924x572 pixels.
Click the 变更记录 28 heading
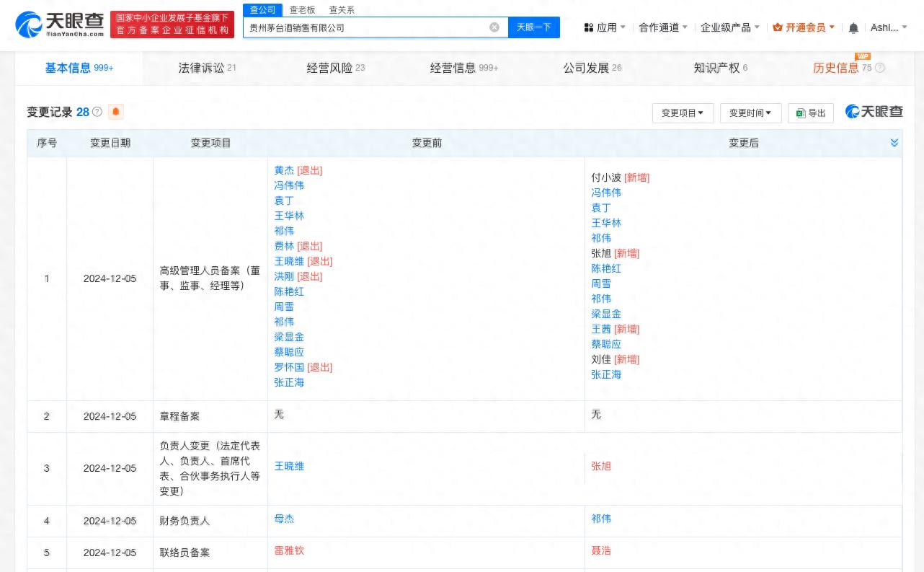[x=58, y=112]
